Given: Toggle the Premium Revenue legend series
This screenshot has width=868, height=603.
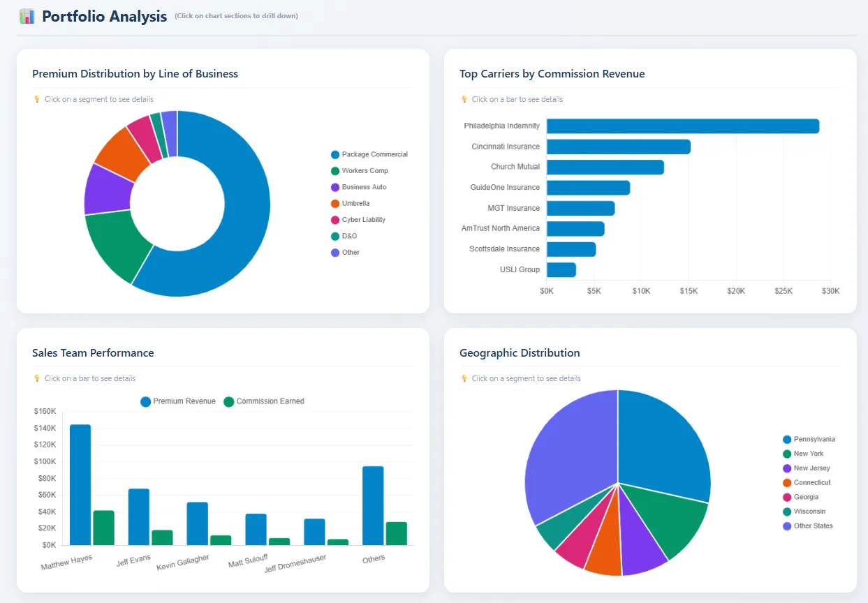Looking at the screenshot, I should [x=178, y=401].
